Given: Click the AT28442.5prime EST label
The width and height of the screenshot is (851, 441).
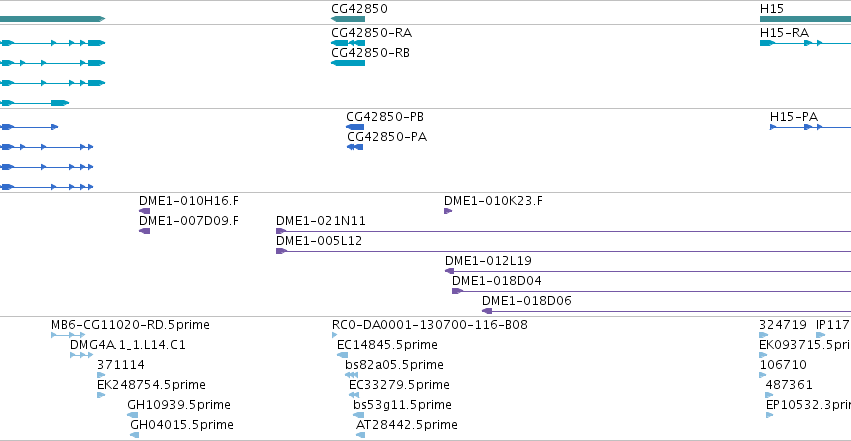Looking at the screenshot, I should point(407,425).
